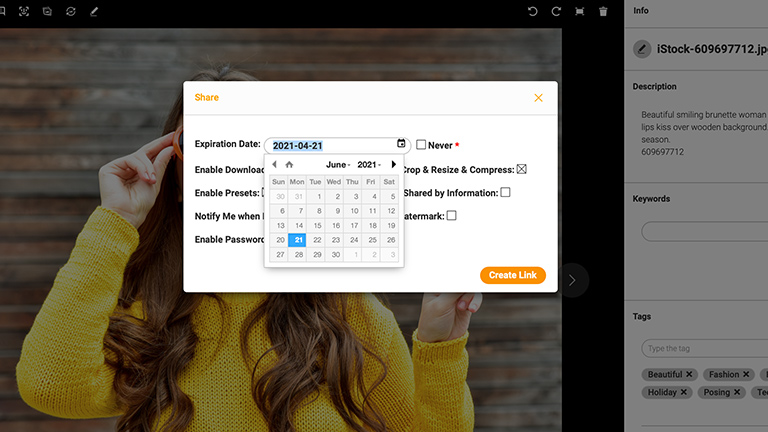Select June 26 in the calendar
Viewport: 768px width, 432px height.
click(x=389, y=240)
